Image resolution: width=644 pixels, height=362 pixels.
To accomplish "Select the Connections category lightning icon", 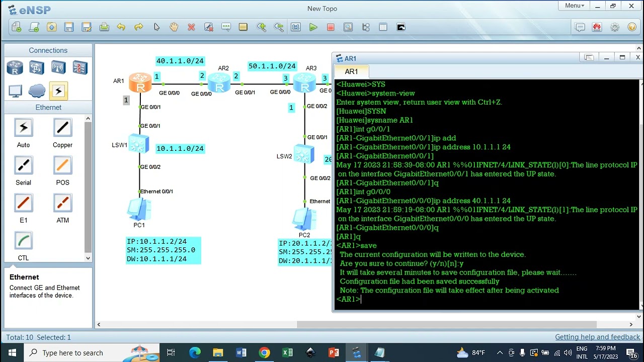I will 58,91.
